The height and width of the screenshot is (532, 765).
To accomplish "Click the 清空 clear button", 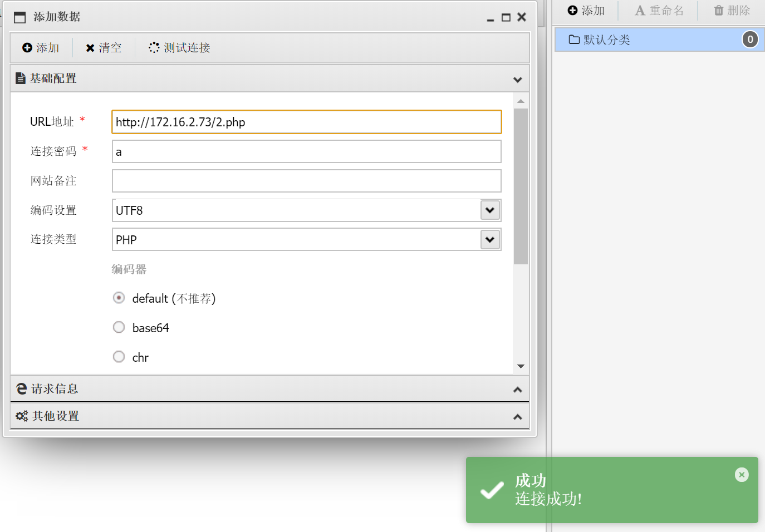I will click(x=104, y=48).
